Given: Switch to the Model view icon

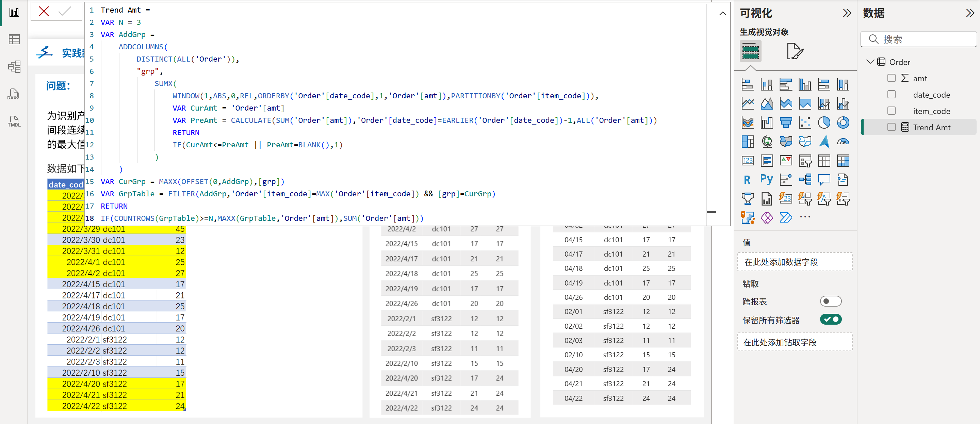Looking at the screenshot, I should 14,67.
